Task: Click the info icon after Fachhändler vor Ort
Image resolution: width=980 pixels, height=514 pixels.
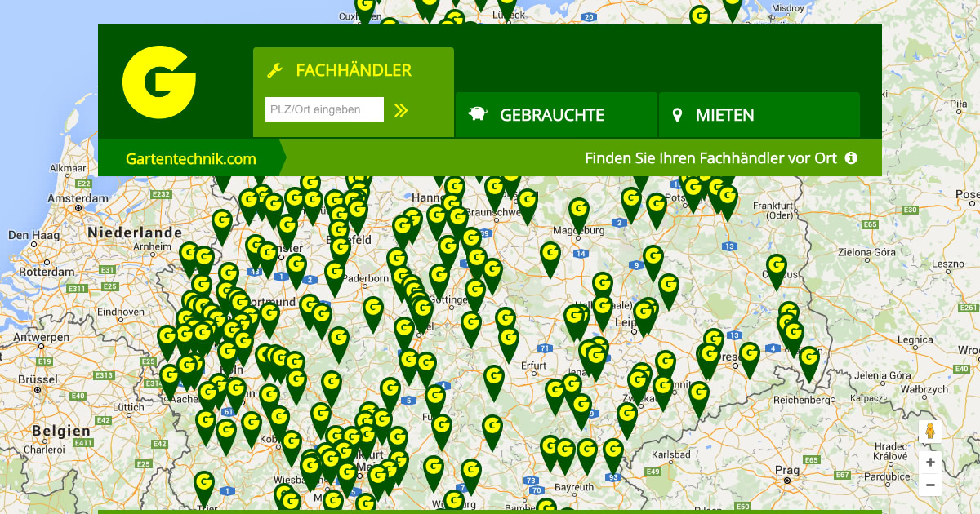Action: click(851, 157)
